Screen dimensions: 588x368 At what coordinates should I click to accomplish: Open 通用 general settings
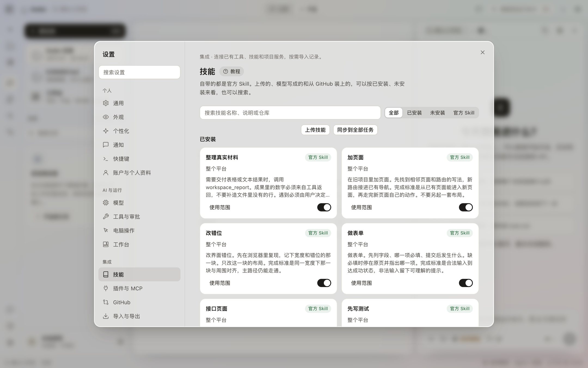pyautogui.click(x=139, y=103)
